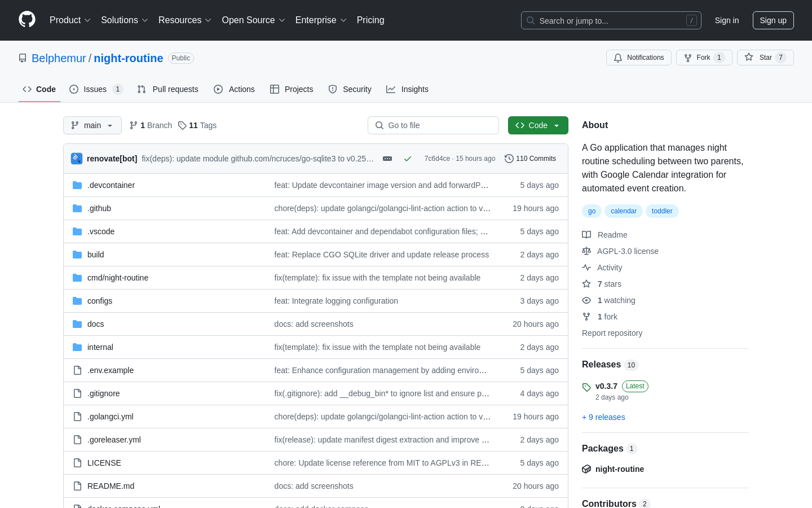Click Report repository link

[612, 333]
